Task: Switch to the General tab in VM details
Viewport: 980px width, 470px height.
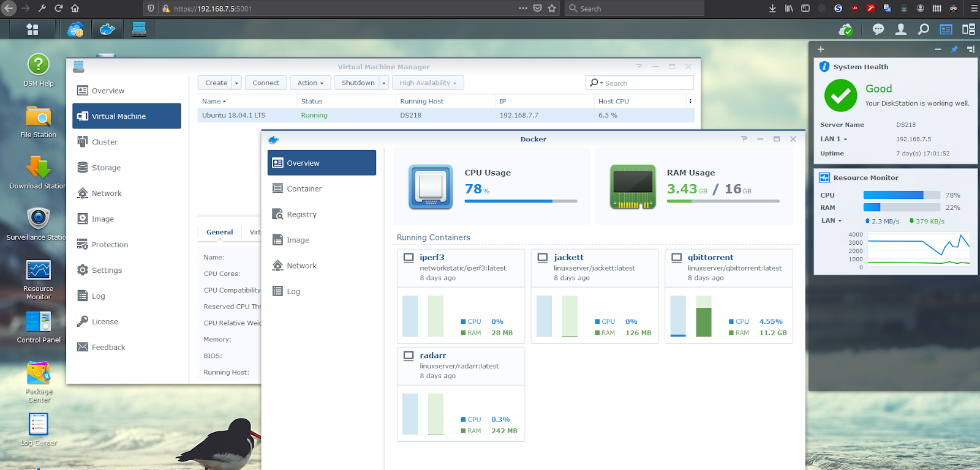Action: tap(220, 233)
